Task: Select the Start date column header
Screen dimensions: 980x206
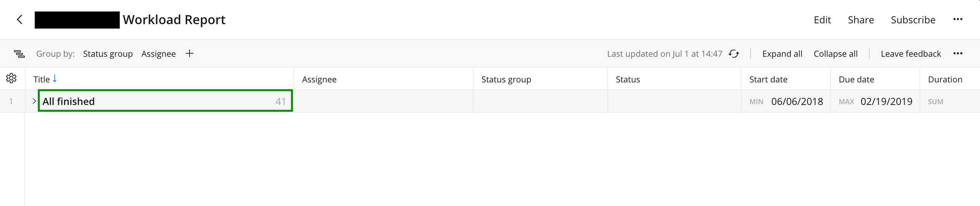Action: (768, 79)
